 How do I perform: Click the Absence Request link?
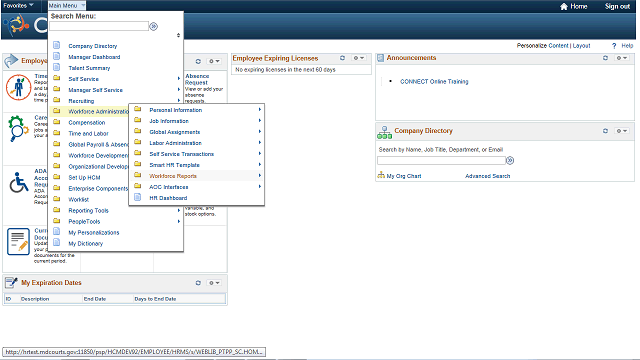tap(197, 79)
